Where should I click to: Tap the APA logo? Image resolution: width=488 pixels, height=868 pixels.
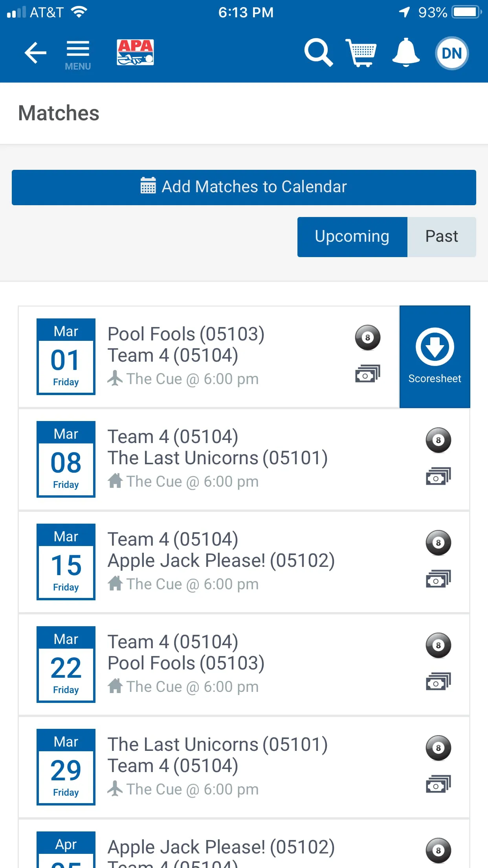click(x=135, y=52)
